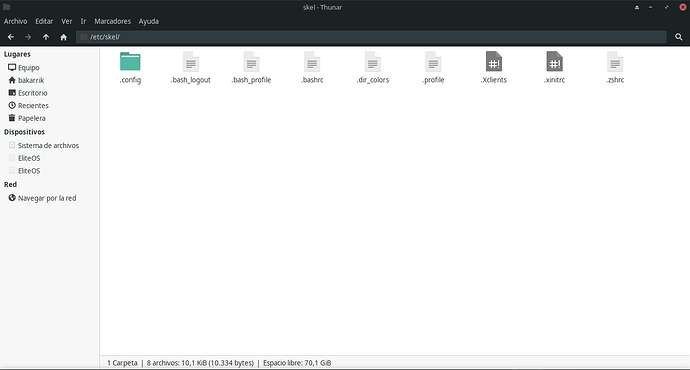This screenshot has width=690, height=370.
Task: Open the search magnifier icon
Action: click(679, 37)
